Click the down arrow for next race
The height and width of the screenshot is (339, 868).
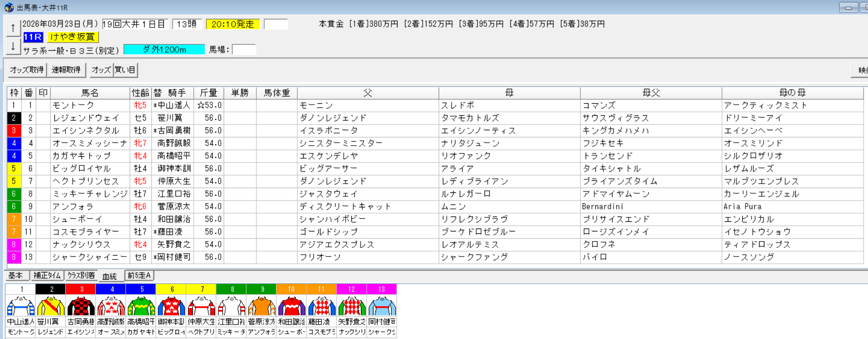13,47
